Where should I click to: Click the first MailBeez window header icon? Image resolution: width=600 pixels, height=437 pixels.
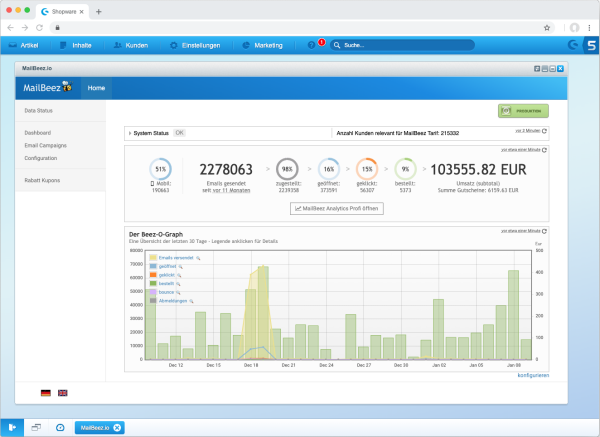pos(537,68)
